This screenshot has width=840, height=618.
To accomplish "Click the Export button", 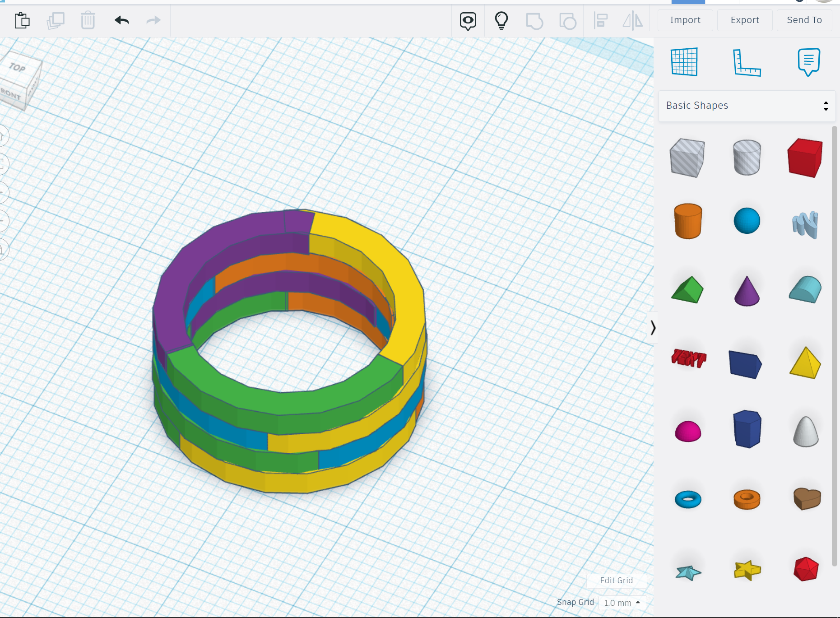I will click(x=744, y=20).
